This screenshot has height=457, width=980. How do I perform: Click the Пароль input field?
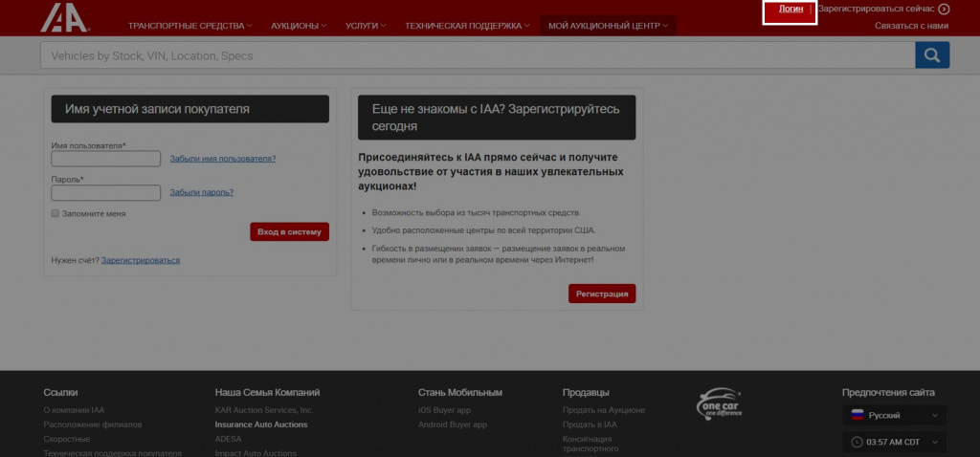(x=105, y=192)
